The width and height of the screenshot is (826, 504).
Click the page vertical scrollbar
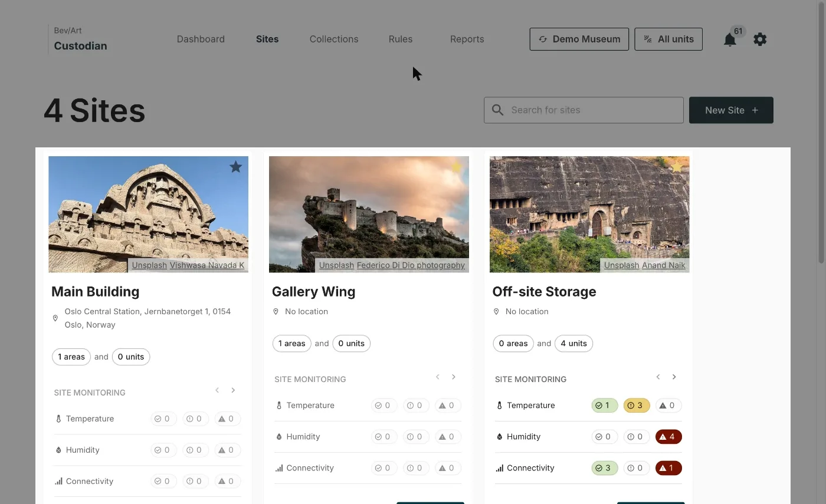[821, 133]
